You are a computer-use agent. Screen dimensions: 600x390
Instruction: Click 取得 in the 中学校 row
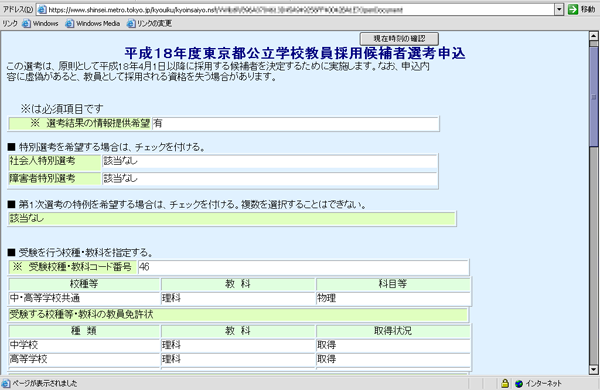[393, 345]
